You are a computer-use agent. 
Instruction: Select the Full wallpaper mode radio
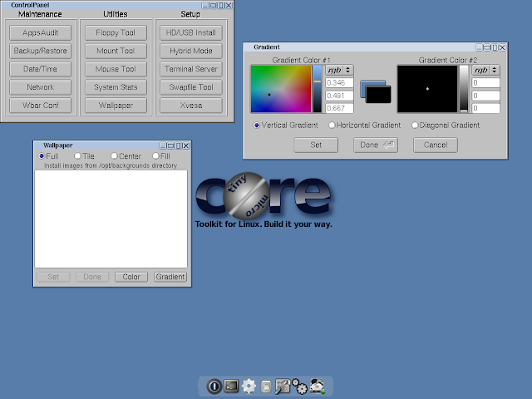click(x=42, y=156)
